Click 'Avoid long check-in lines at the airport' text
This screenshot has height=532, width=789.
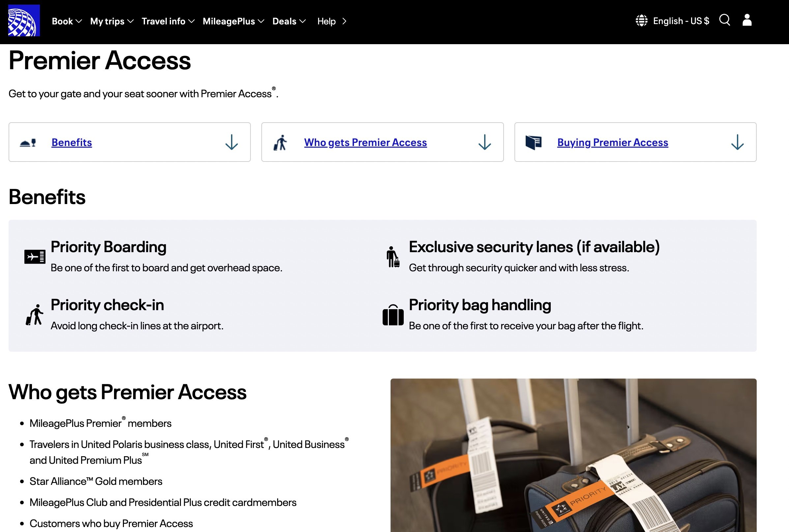coord(137,326)
